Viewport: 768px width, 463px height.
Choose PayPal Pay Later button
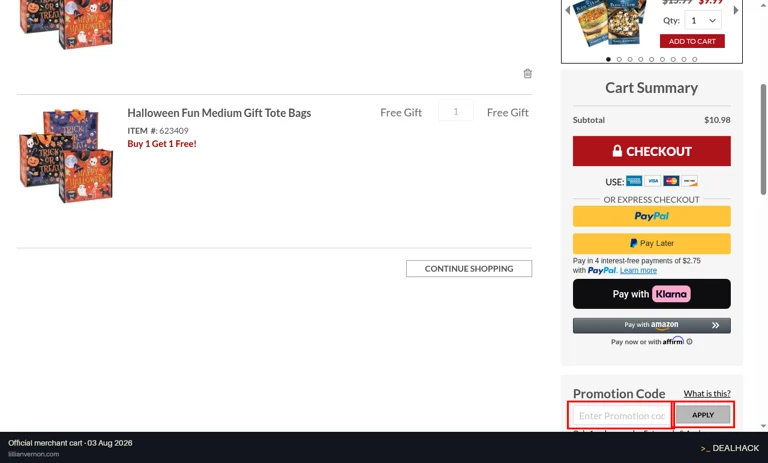click(651, 244)
